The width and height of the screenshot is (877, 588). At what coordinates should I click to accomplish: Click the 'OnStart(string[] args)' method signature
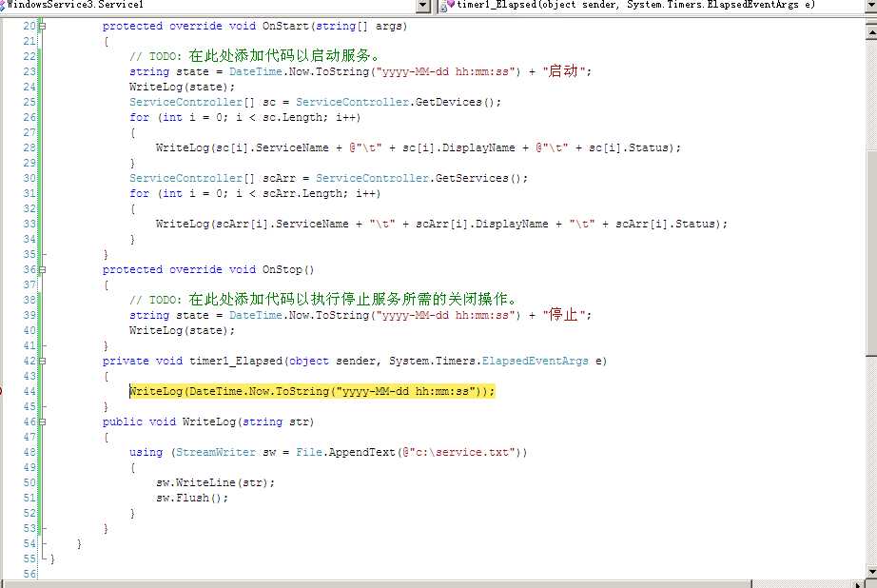335,27
